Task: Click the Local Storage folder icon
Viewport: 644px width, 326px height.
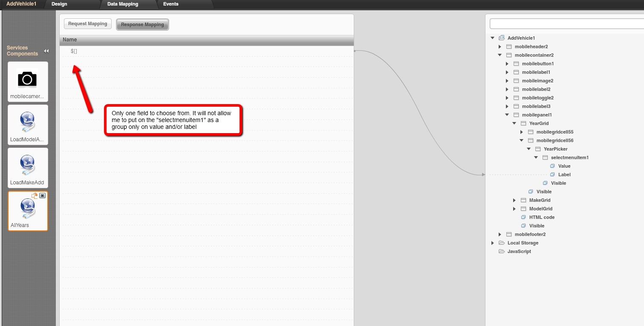Action: (502, 243)
